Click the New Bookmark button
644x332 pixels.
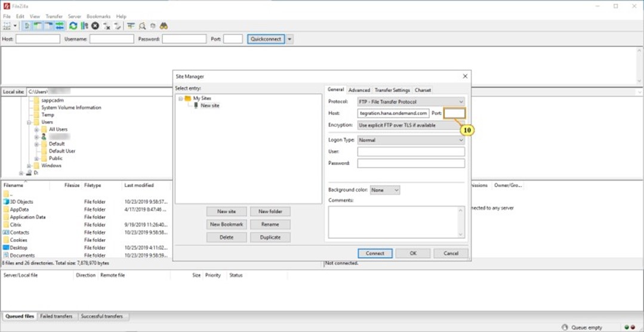(226, 224)
